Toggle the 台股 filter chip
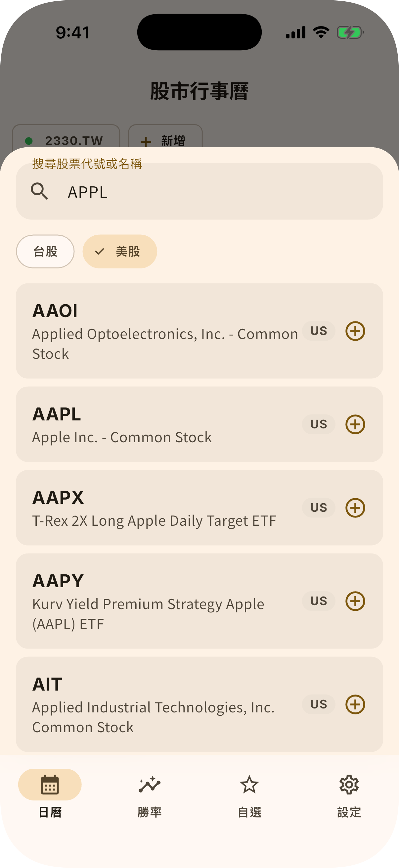The image size is (399, 868). [45, 251]
